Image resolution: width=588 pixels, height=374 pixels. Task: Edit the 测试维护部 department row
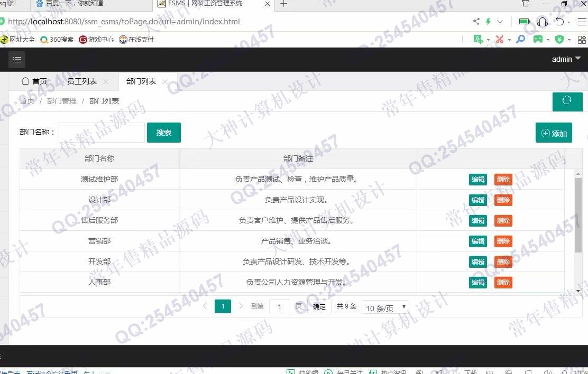477,180
